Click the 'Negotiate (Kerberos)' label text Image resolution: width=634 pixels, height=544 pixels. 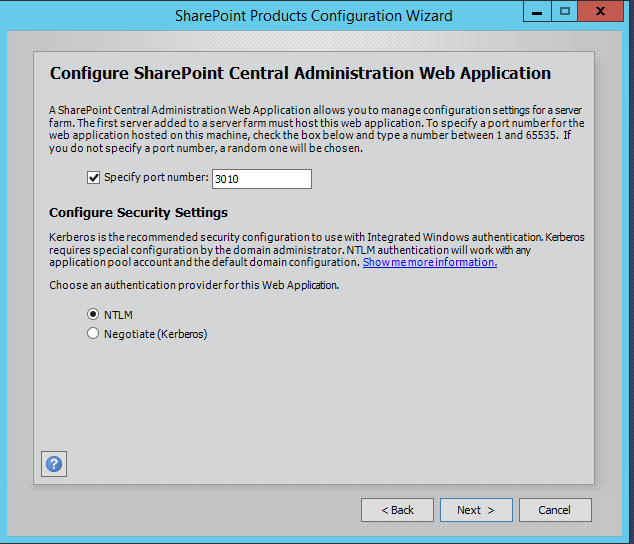coord(155,334)
